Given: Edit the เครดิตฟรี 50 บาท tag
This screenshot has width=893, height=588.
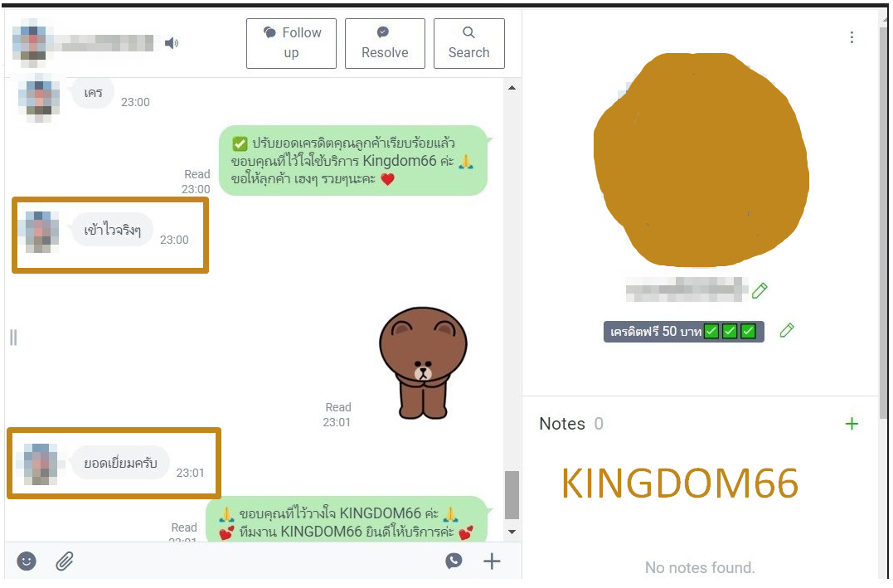Looking at the screenshot, I should pyautogui.click(x=787, y=330).
